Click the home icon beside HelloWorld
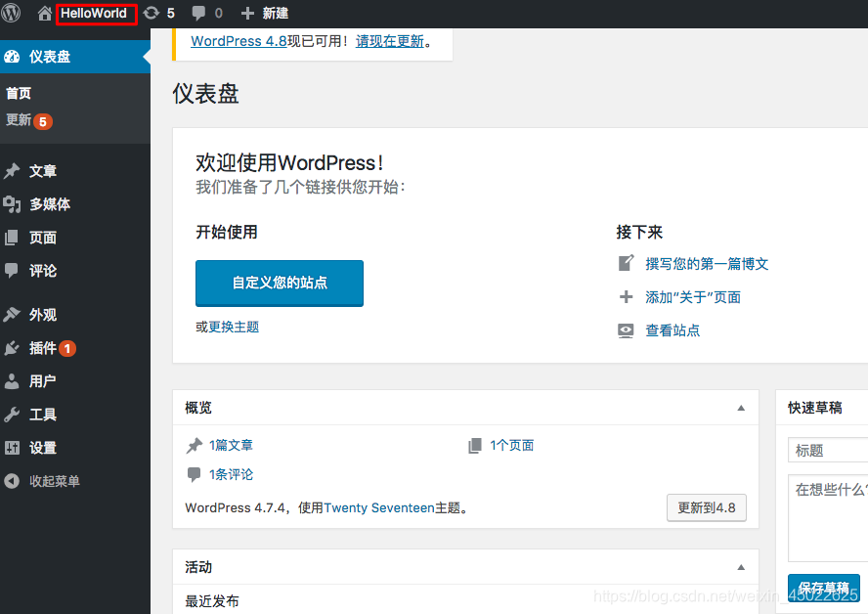 tap(45, 14)
